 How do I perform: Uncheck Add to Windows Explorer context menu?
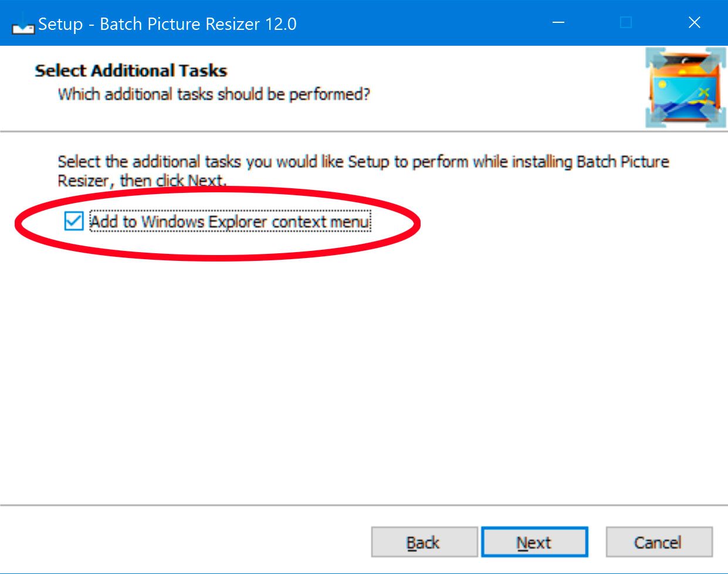[74, 222]
